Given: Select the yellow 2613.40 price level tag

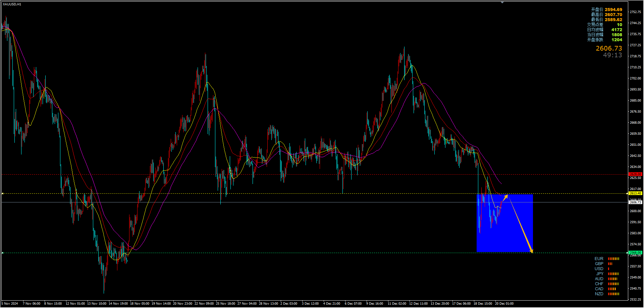Looking at the screenshot, I should click(635, 193).
